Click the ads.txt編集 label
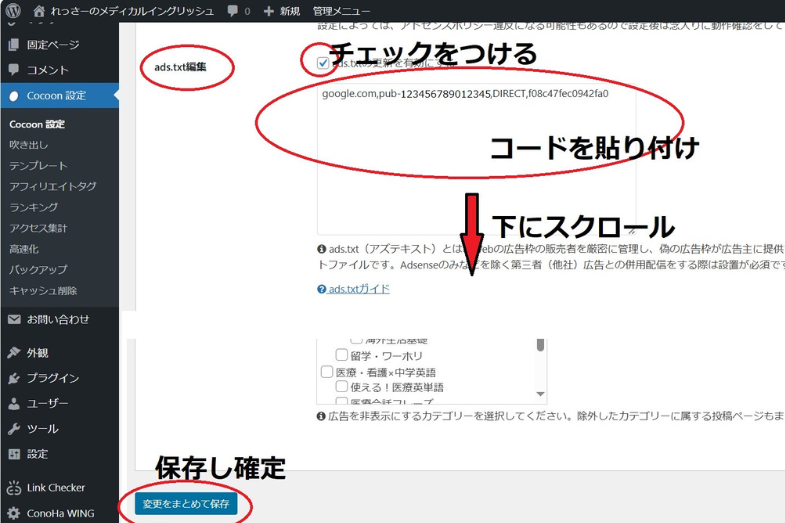The image size is (785, 523). click(180, 67)
